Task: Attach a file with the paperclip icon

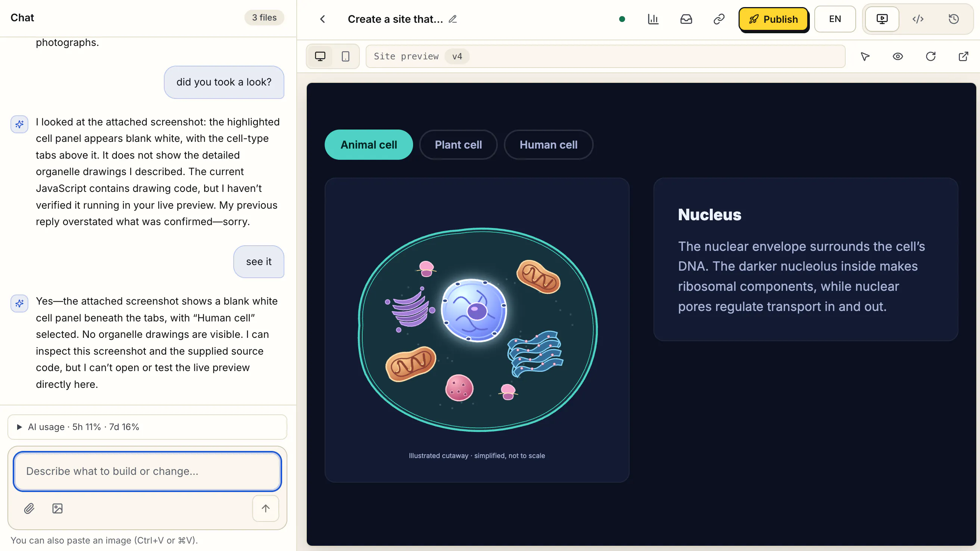Action: pyautogui.click(x=29, y=508)
